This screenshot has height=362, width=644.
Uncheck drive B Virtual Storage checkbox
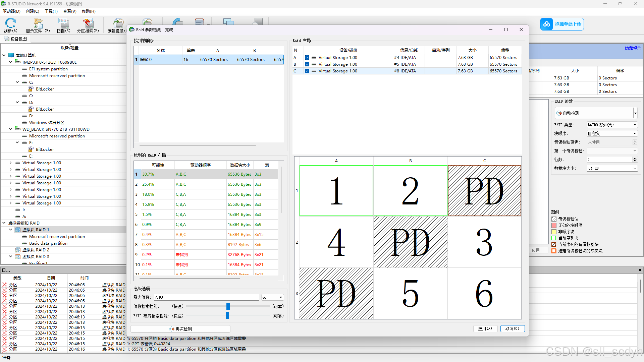(x=307, y=64)
